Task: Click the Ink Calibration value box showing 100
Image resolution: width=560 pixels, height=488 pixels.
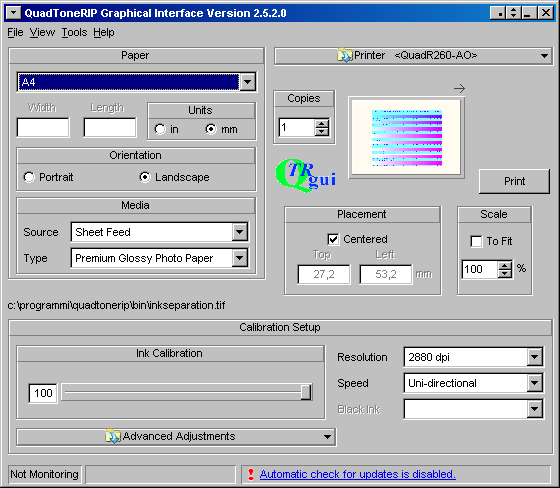Action: point(43,393)
